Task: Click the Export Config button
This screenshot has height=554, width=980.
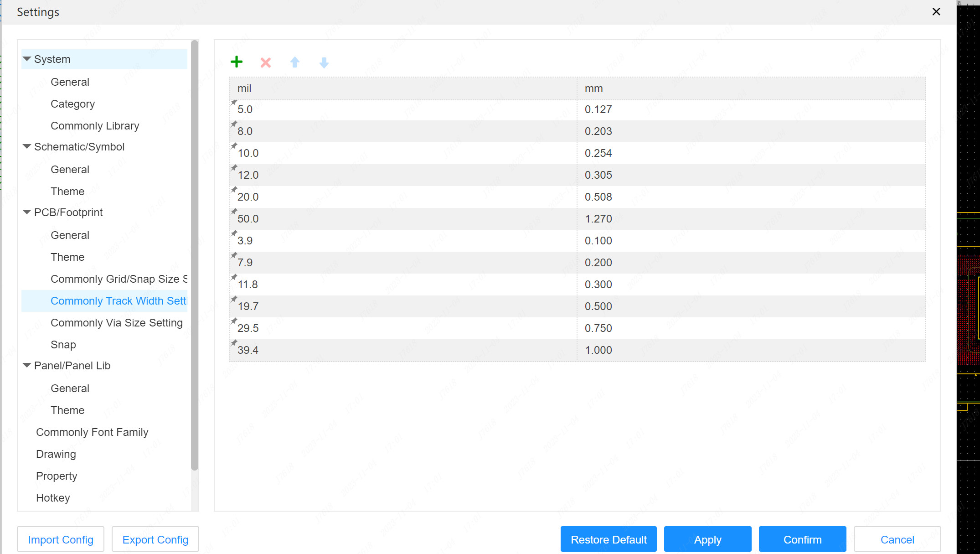Action: (155, 539)
